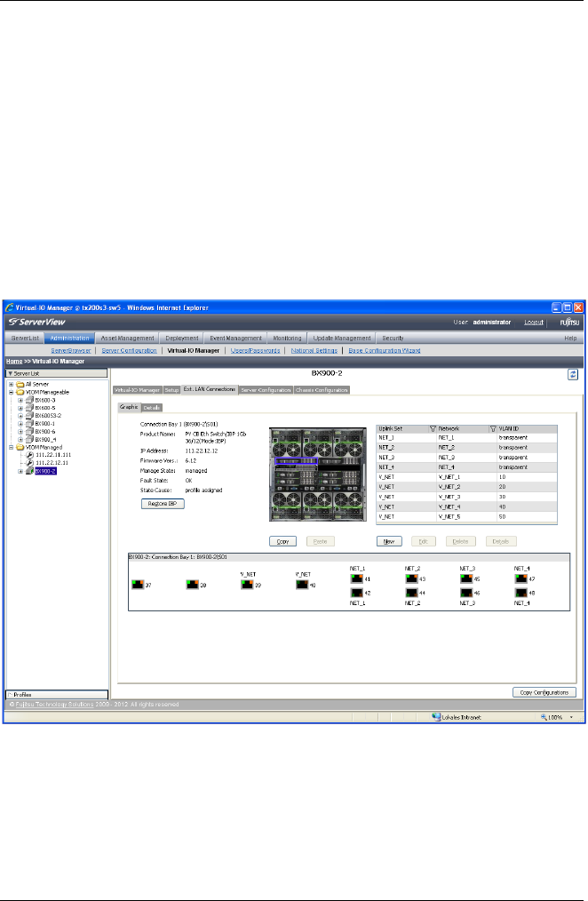Screen dimensions: 588x901
Task: Expand the selected BX900-2 tree node
Action: [20, 471]
